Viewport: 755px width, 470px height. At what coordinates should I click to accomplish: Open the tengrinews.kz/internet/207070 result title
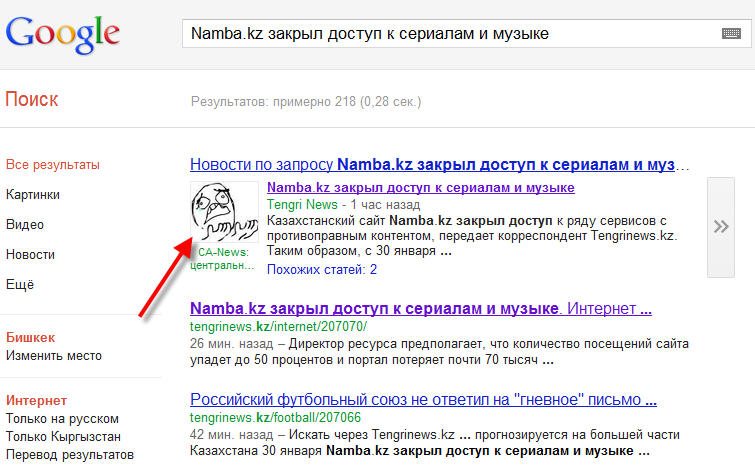420,308
